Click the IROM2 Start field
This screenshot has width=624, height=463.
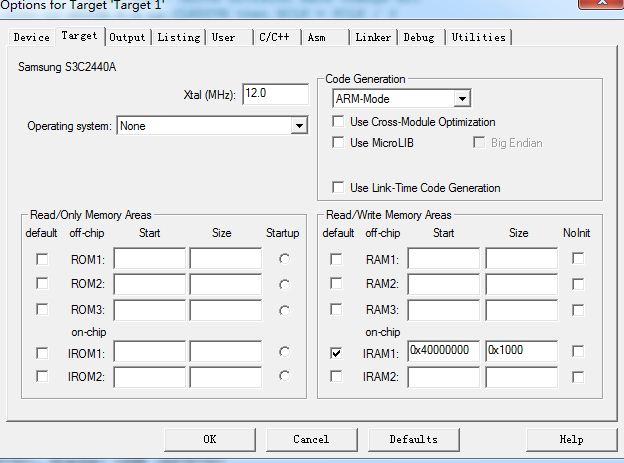[150, 377]
